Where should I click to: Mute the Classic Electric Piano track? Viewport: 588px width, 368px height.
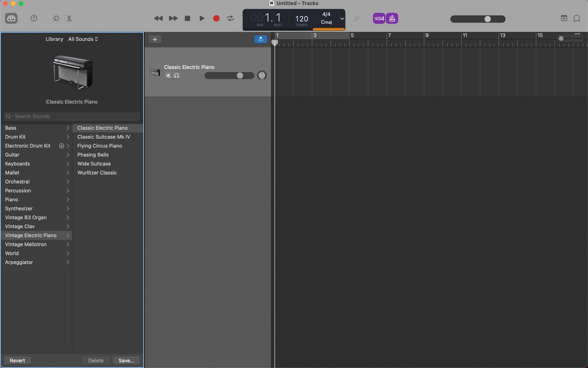(x=168, y=75)
